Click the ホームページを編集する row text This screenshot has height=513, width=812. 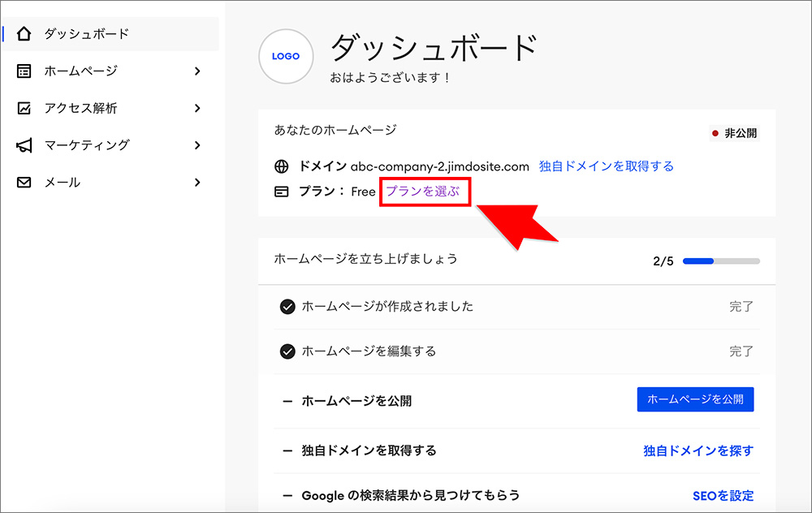point(369,351)
